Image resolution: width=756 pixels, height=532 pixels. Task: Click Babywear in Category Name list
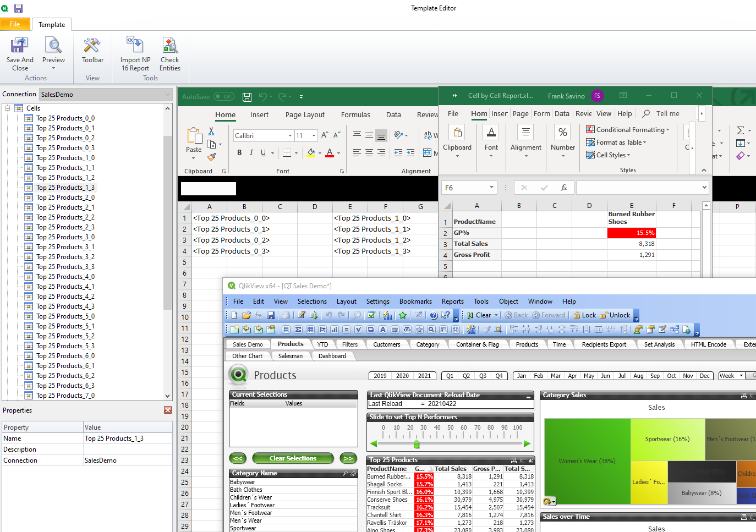243,482
